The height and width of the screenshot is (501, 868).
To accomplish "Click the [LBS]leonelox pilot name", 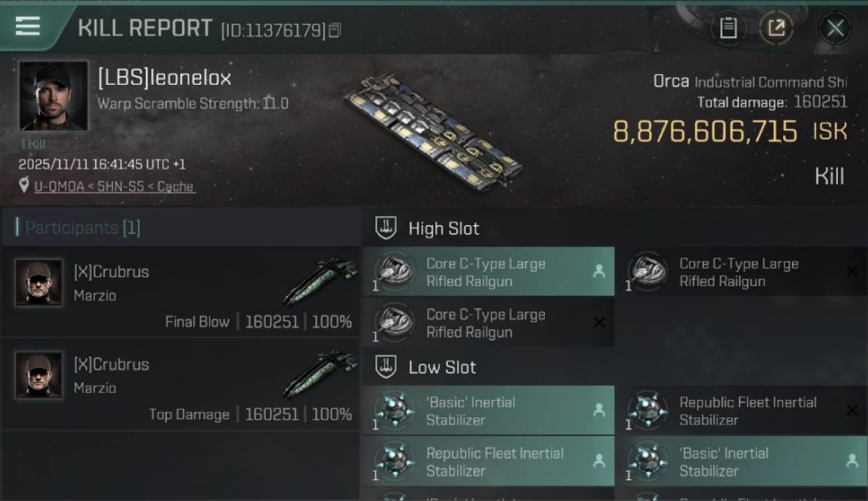I will (x=164, y=78).
